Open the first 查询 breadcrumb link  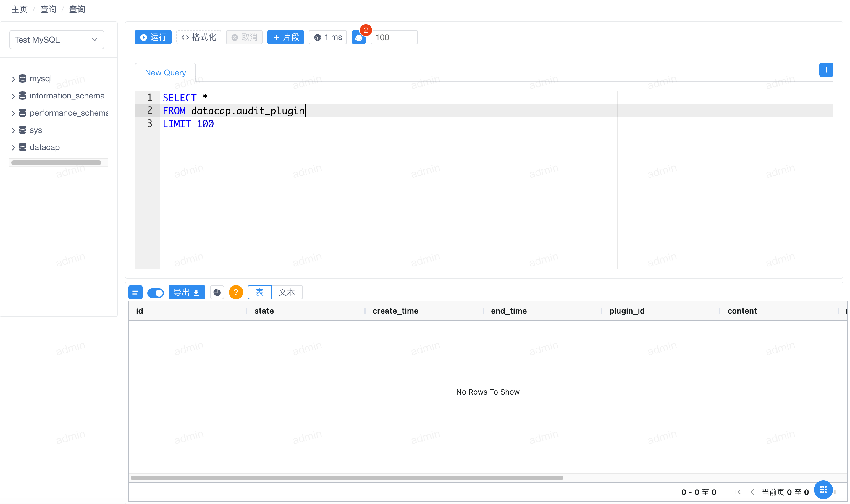pos(48,9)
